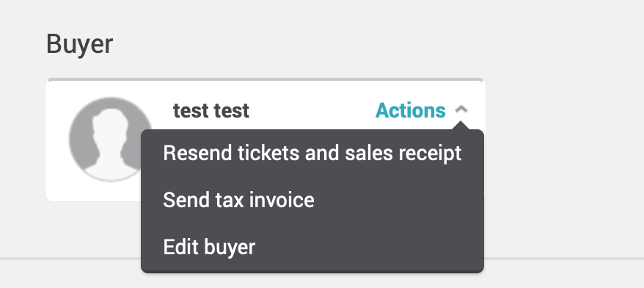The height and width of the screenshot is (288, 644).
Task: Click the Buyer section heading
Action: [79, 44]
